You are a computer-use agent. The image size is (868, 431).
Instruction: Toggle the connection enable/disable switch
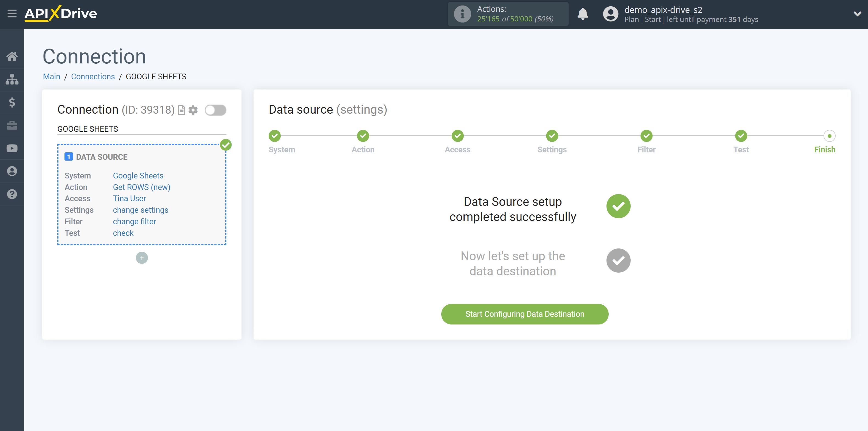215,110
